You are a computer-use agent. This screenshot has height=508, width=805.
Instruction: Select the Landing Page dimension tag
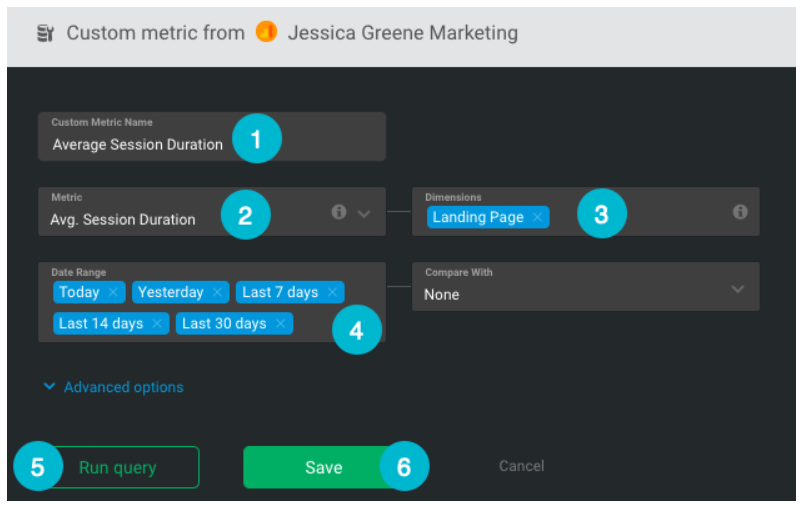click(477, 217)
